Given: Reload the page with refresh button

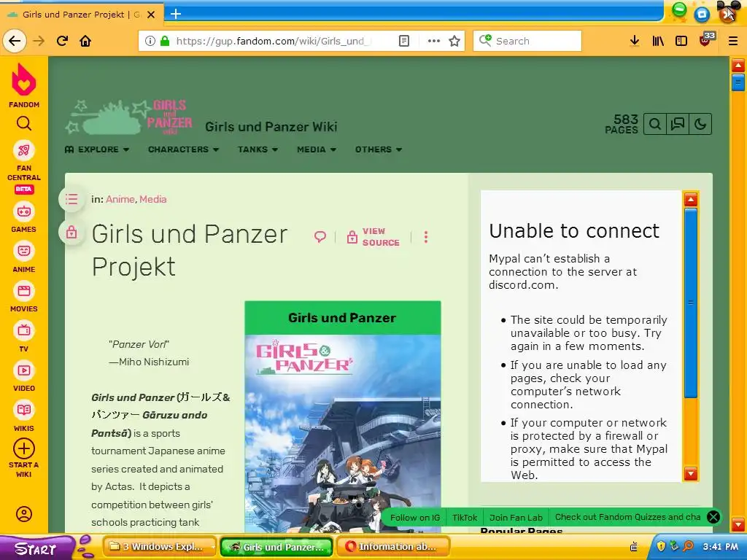Looking at the screenshot, I should (x=63, y=41).
